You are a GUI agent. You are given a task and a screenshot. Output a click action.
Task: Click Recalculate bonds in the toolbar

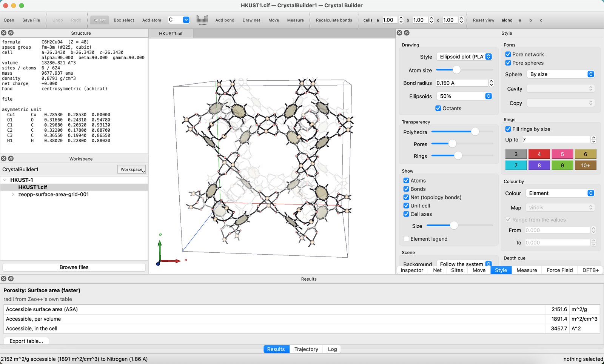click(334, 20)
